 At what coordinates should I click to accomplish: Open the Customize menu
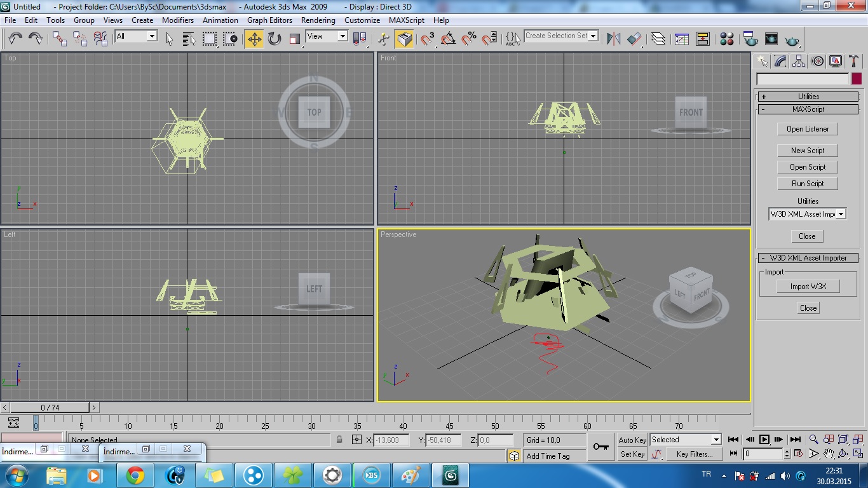tap(362, 20)
